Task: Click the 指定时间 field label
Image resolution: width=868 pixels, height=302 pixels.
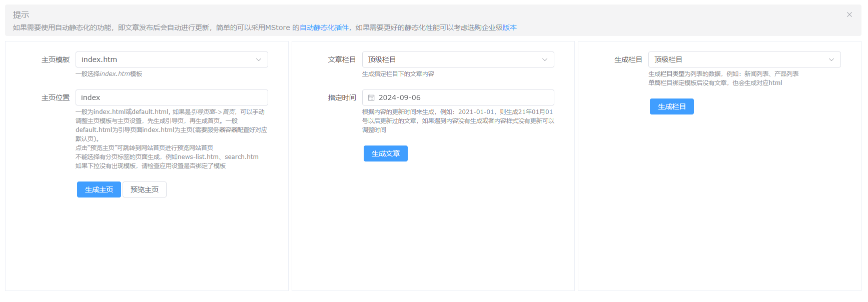Action: click(342, 97)
